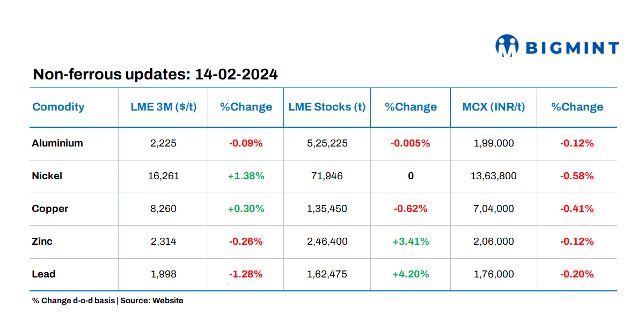Screen dimensions: 644x322
Task: Click the Lead row label
Action: pos(43,274)
